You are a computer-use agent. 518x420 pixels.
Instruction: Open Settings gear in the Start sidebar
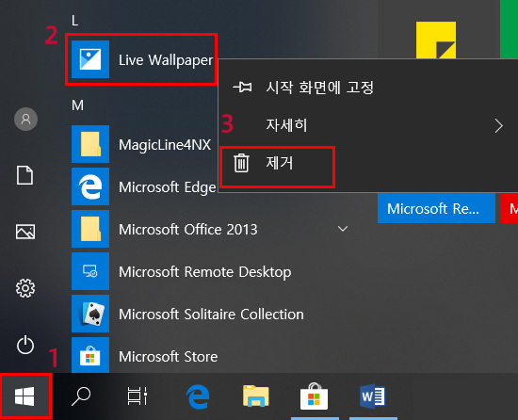tap(25, 288)
